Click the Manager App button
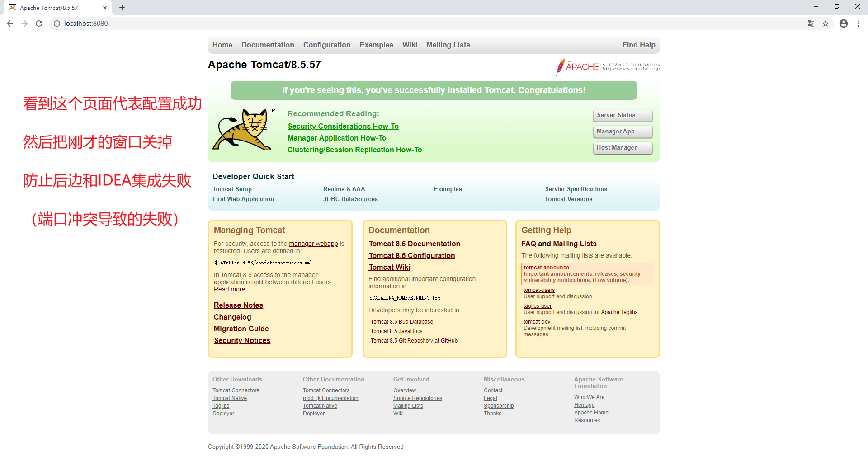Image resolution: width=868 pixels, height=470 pixels. click(623, 132)
